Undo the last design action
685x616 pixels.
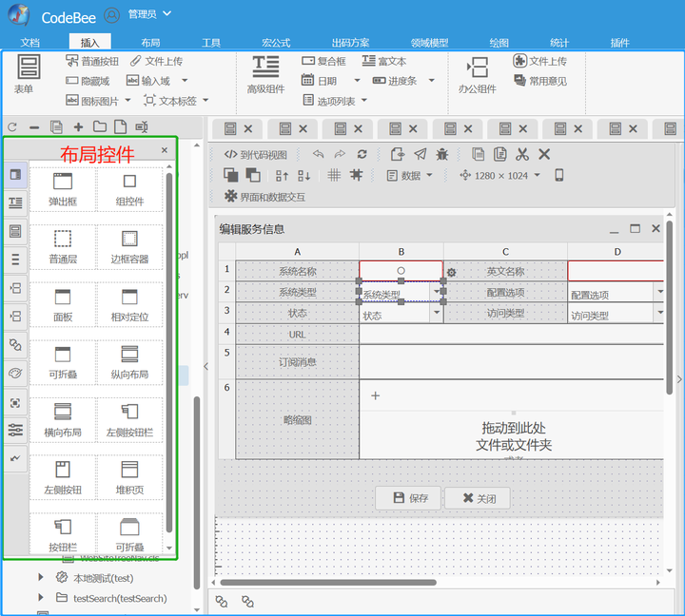(x=319, y=154)
